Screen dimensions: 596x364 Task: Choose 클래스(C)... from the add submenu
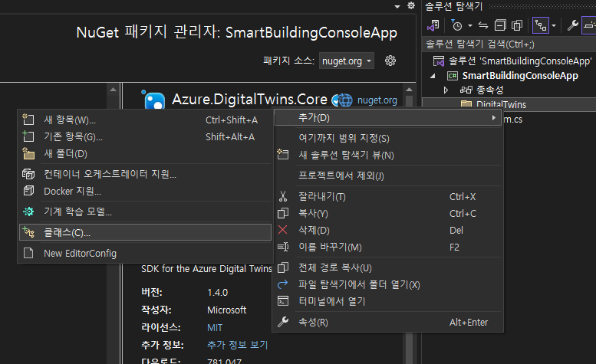click(x=145, y=232)
